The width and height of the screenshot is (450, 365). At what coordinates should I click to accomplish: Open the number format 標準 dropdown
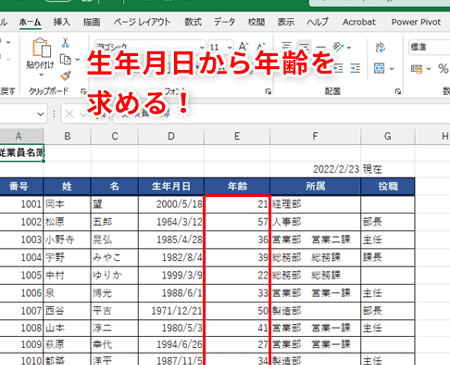pyautogui.click(x=429, y=47)
